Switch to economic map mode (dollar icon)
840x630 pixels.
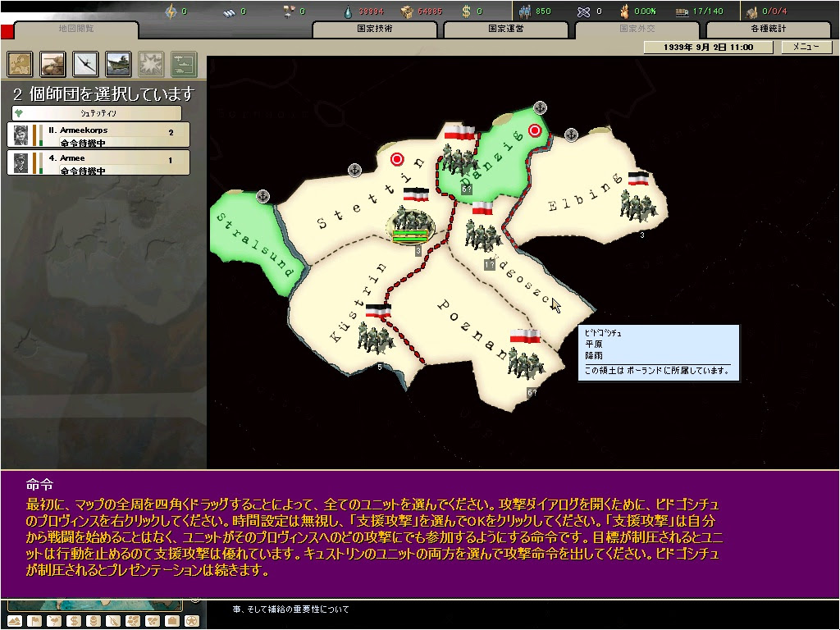click(x=74, y=621)
